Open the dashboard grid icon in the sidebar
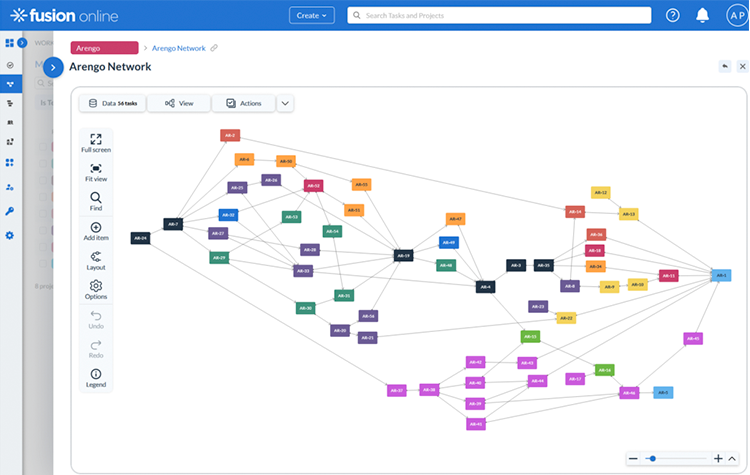The image size is (750, 475). tap(9, 43)
